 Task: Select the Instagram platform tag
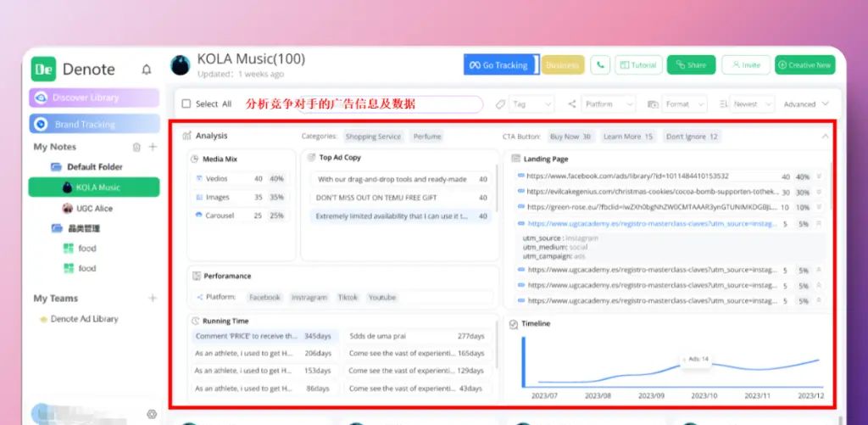(x=309, y=298)
